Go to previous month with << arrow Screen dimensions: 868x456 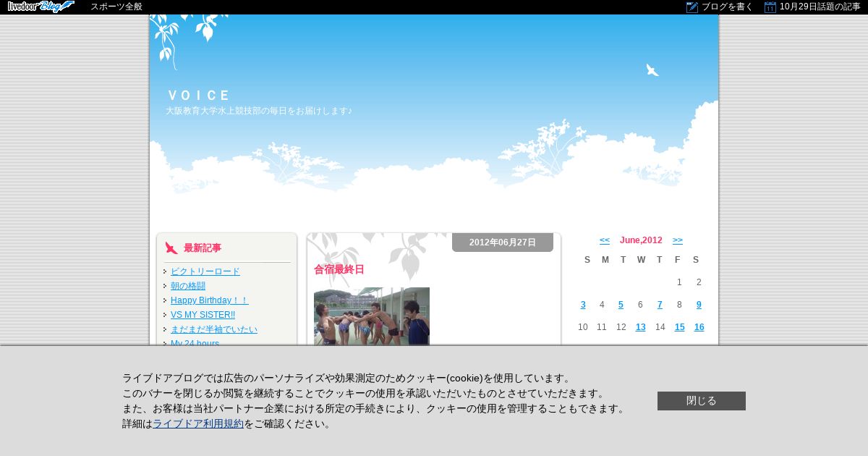(x=605, y=240)
